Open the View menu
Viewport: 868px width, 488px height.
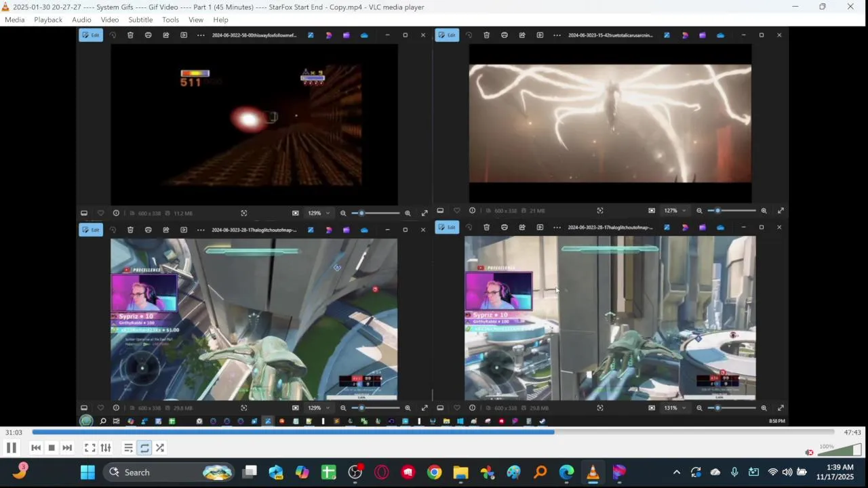click(x=196, y=20)
